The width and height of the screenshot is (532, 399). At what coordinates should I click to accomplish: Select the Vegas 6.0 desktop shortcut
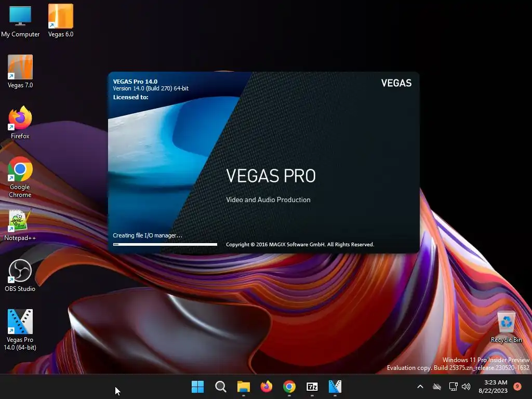(x=61, y=20)
